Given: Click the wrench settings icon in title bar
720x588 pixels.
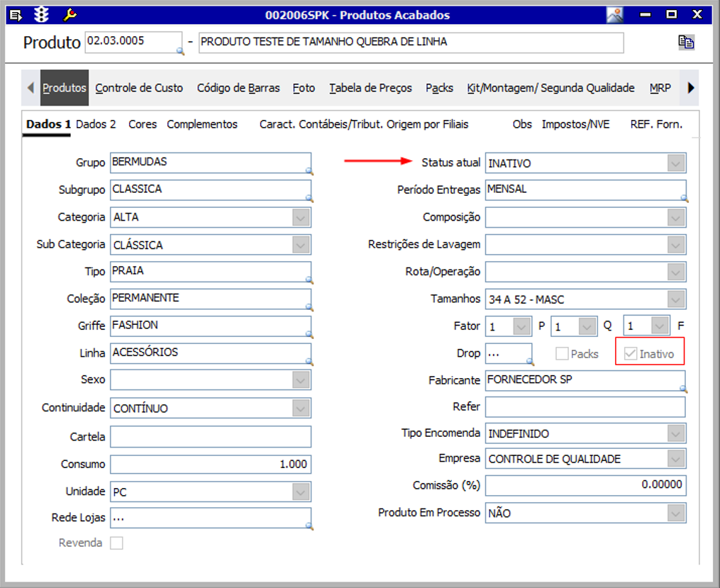Looking at the screenshot, I should pyautogui.click(x=70, y=14).
